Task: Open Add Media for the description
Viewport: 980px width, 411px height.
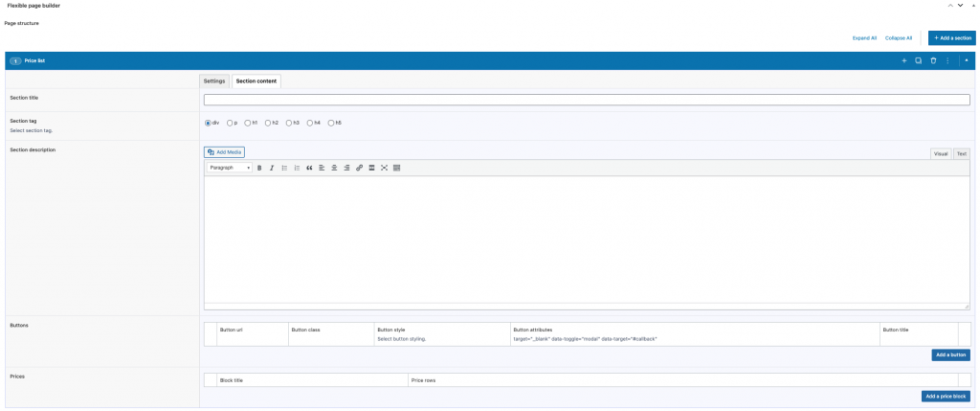Action: (224, 152)
